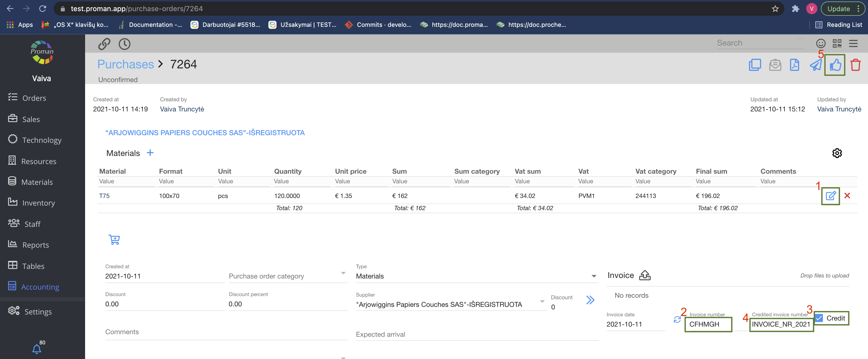Open the Vaiva Truncytė creator link

click(182, 109)
